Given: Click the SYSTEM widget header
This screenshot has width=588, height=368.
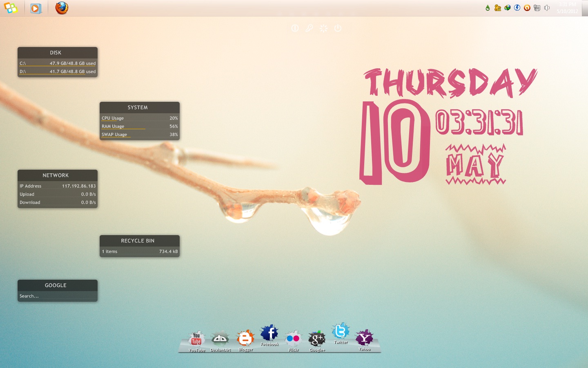Looking at the screenshot, I should (140, 108).
